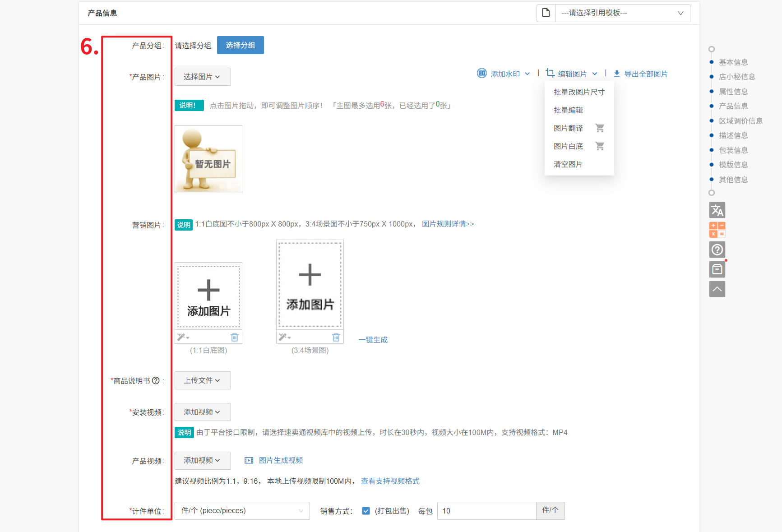Image resolution: width=782 pixels, height=532 pixels.
Task: Open the 图片规则详情 link
Action: tap(448, 224)
